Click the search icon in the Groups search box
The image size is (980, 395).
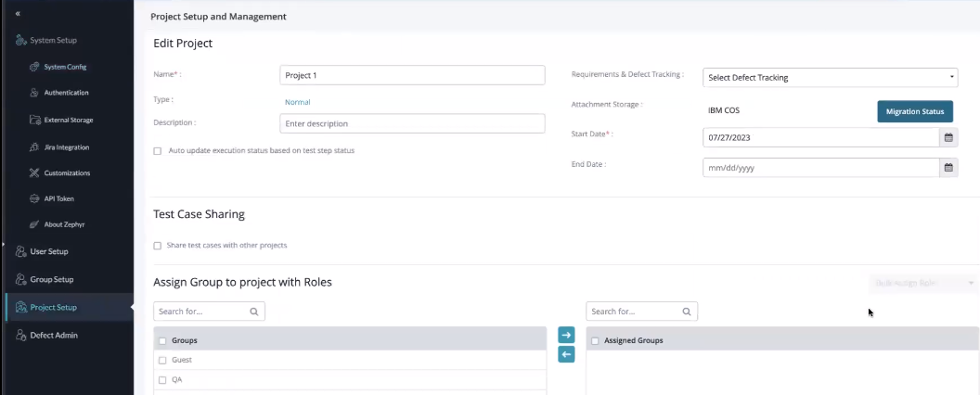point(254,312)
